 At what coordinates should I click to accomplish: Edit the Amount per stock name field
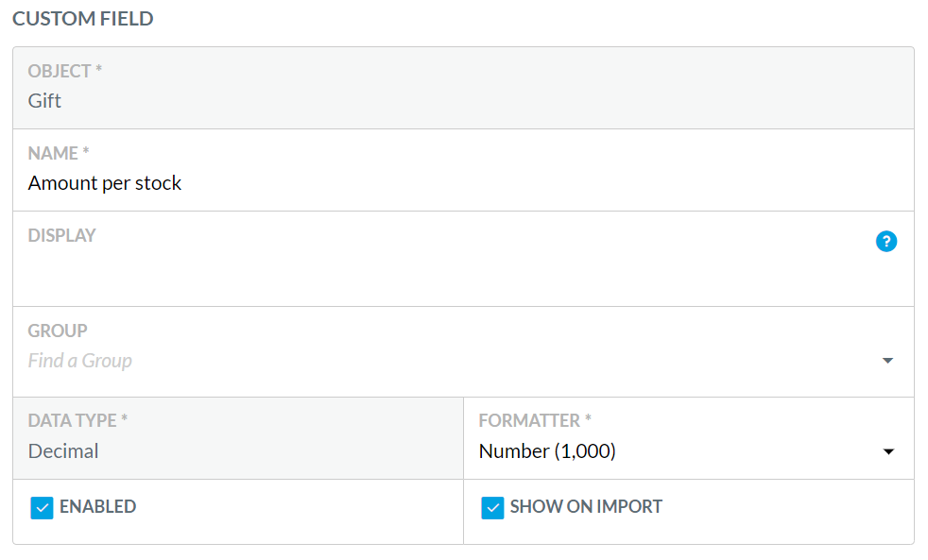click(x=463, y=183)
